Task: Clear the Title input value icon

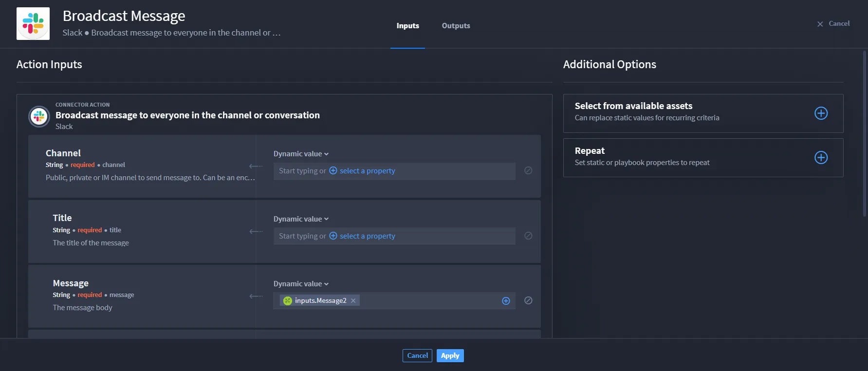Action: pyautogui.click(x=528, y=236)
